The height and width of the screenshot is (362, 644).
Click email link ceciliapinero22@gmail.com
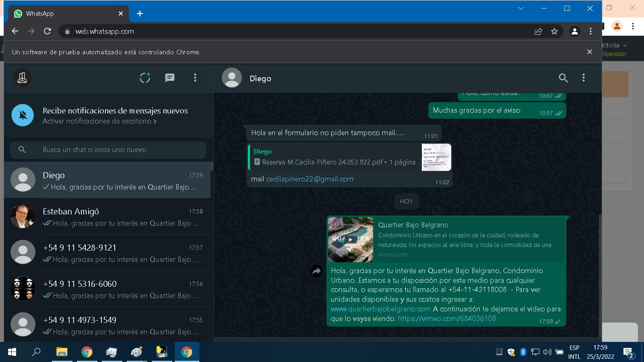(x=310, y=179)
